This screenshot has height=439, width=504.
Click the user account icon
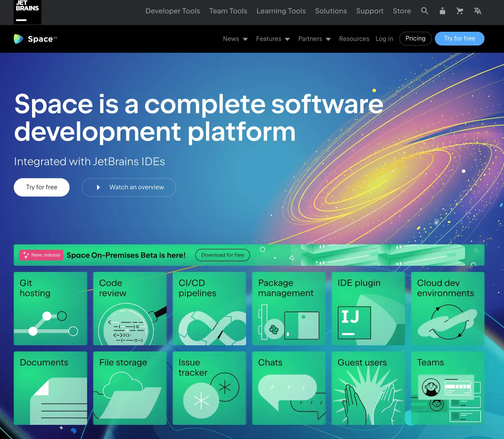pos(442,11)
